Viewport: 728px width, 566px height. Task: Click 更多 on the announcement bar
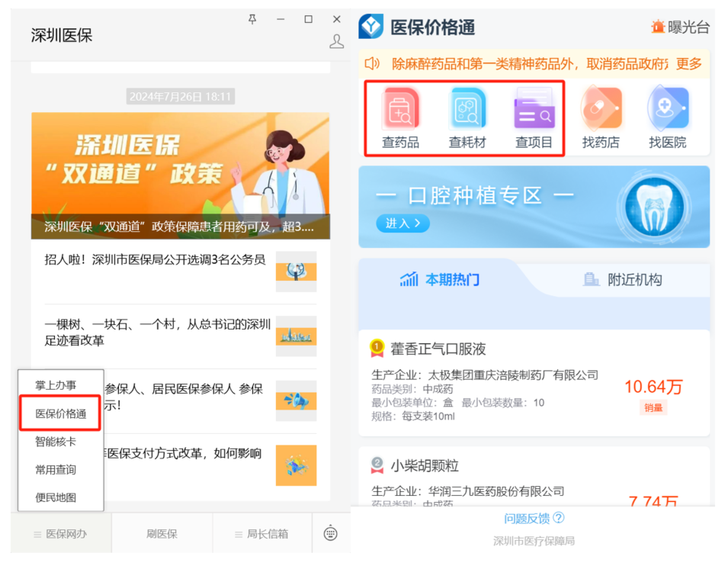click(x=688, y=63)
